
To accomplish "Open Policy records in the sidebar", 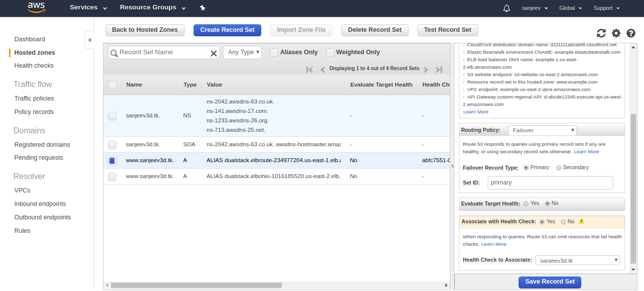I will 34,112.
